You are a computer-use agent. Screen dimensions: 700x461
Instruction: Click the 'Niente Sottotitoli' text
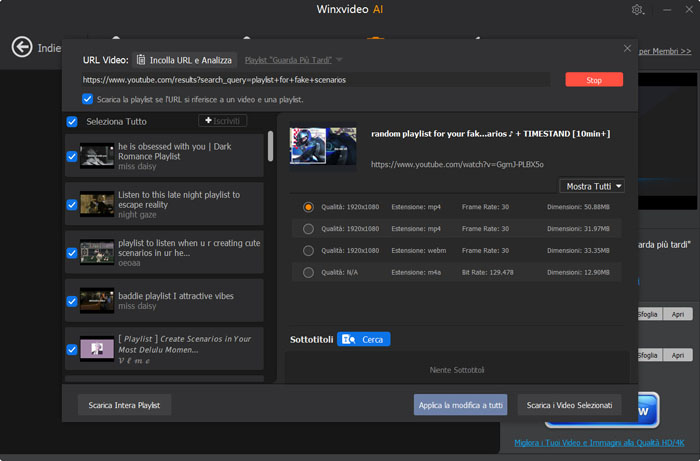pyautogui.click(x=457, y=370)
